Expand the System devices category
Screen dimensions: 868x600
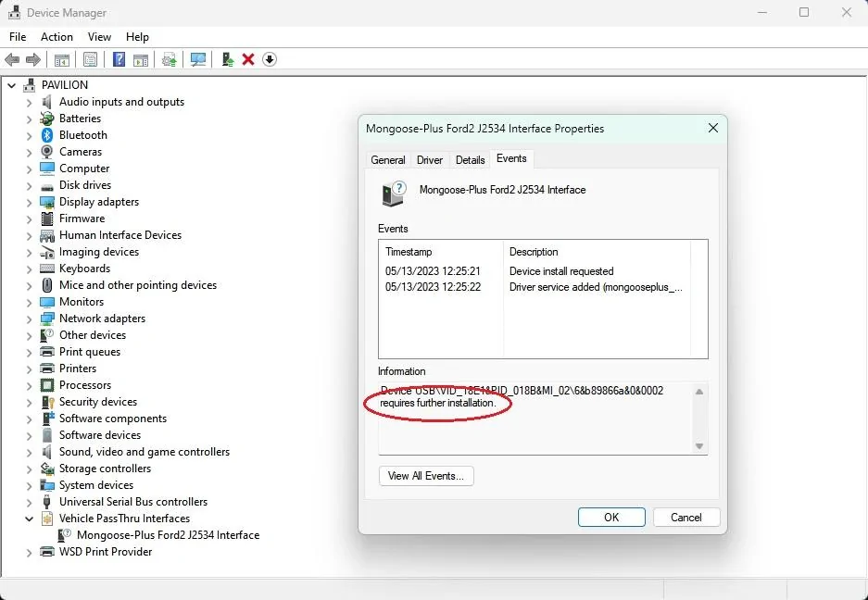[x=30, y=486]
